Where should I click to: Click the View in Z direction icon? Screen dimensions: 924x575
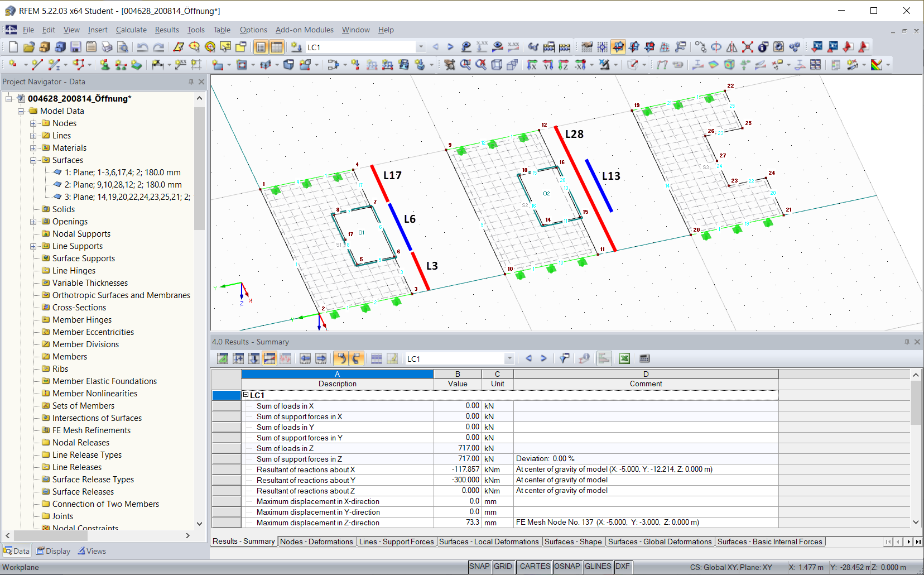coord(564,65)
